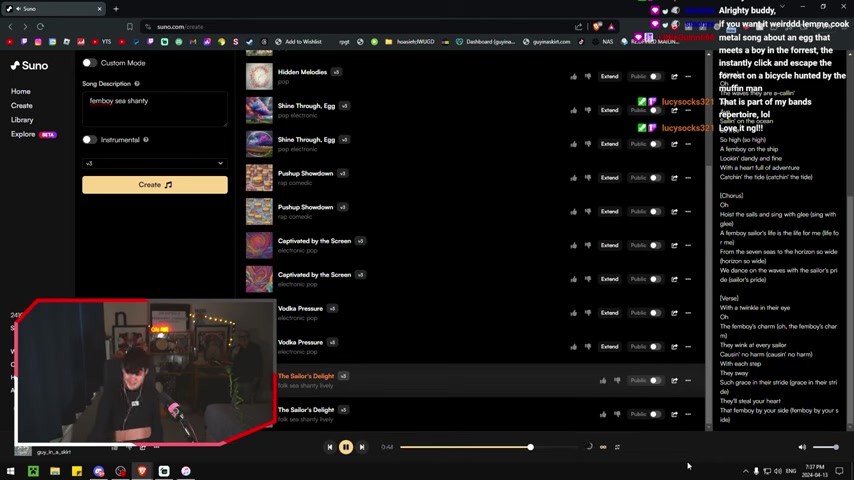Open Create in the Suno sidebar
The width and height of the screenshot is (854, 480).
point(22,106)
